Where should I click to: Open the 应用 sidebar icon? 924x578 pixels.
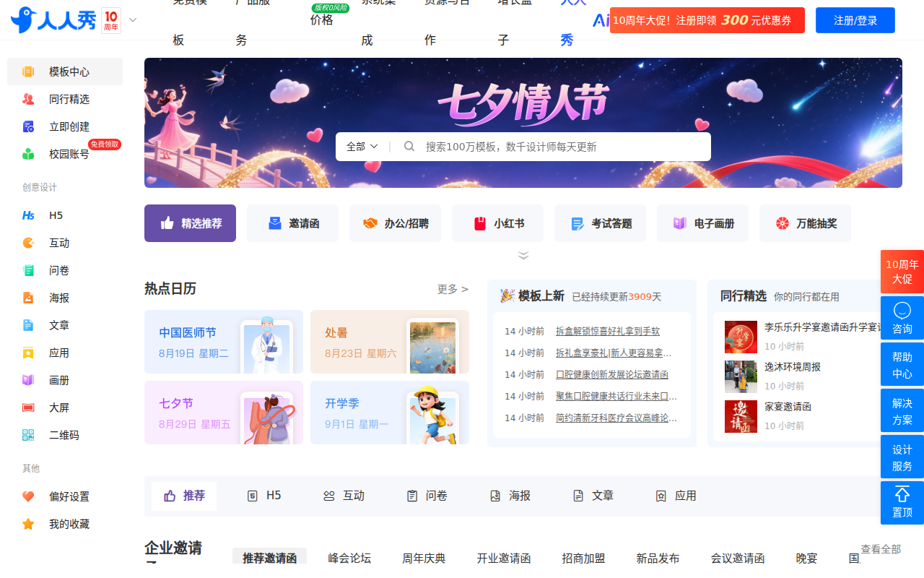tap(28, 353)
